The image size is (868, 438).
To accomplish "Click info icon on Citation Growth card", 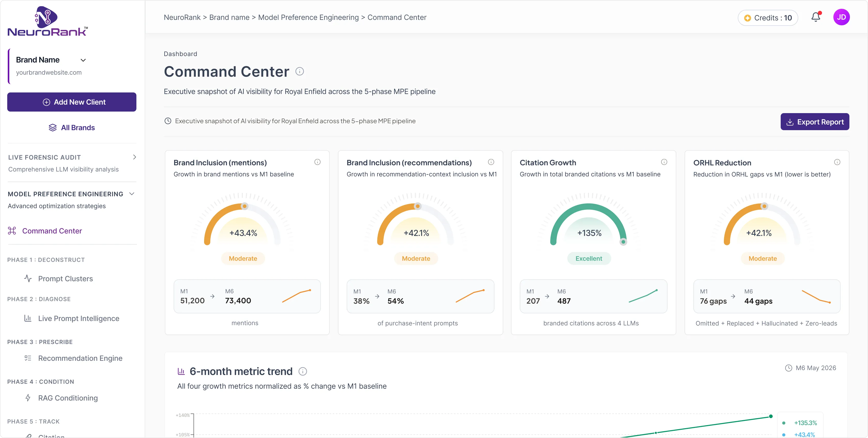I will [664, 162].
